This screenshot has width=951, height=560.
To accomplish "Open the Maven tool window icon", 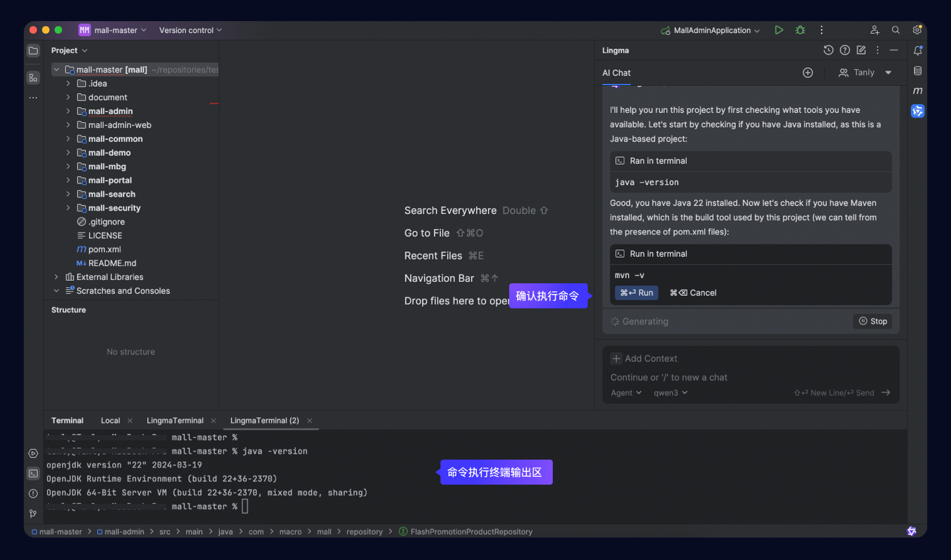I will click(x=917, y=90).
